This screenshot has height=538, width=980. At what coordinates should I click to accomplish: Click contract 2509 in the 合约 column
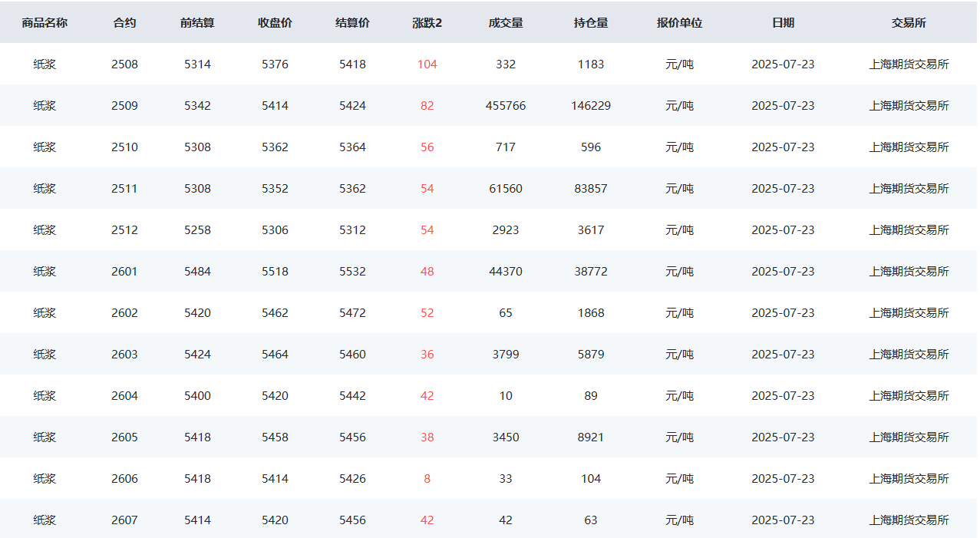click(124, 106)
